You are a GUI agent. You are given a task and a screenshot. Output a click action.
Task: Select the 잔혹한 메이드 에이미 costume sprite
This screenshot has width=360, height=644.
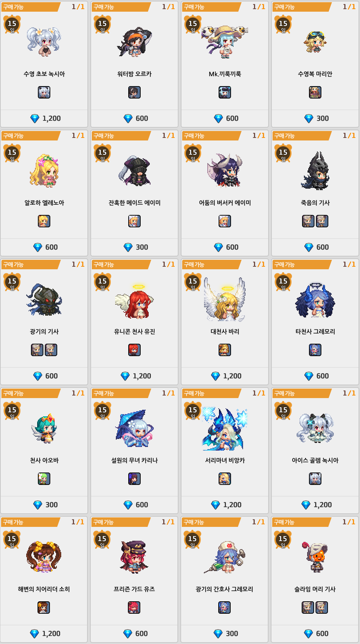[134, 170]
